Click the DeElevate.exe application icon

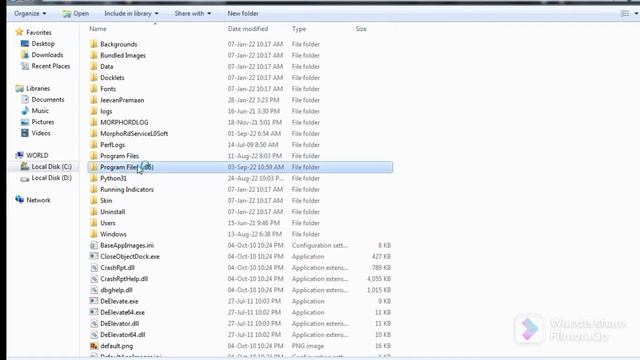94,301
